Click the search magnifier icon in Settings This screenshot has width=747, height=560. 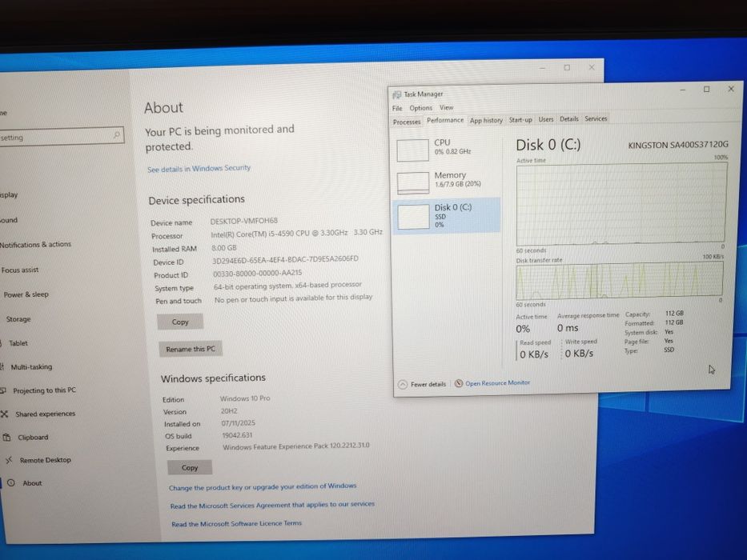click(116, 136)
